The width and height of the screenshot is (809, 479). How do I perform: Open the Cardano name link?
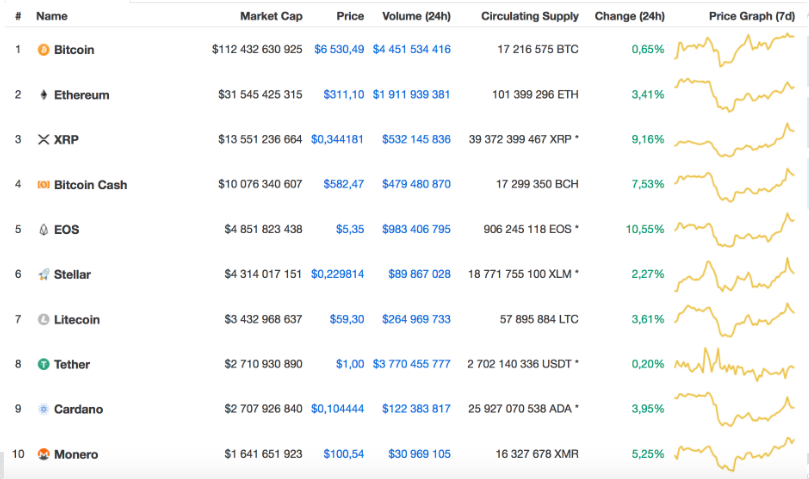click(x=78, y=409)
